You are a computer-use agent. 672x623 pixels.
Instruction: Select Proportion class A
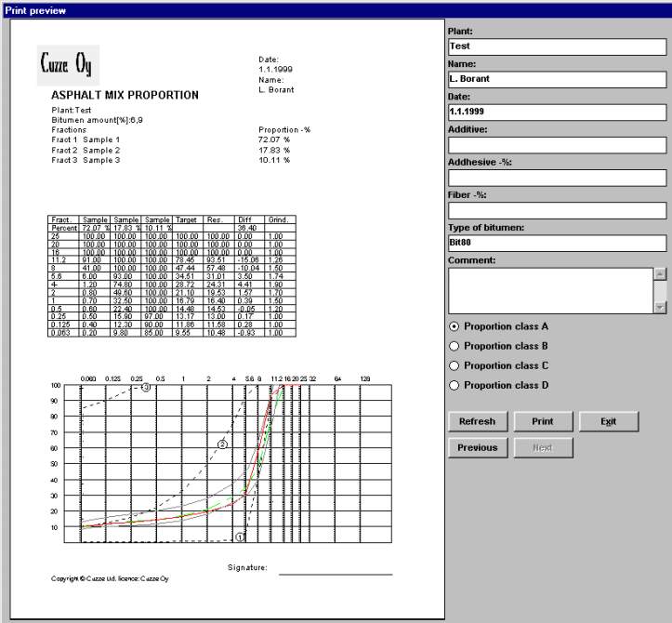(454, 326)
